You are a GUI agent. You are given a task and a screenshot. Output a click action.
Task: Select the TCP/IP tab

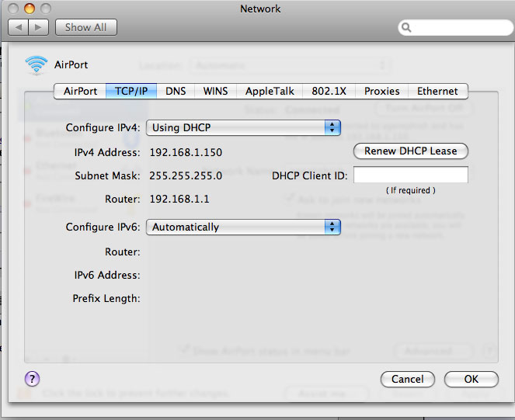[x=131, y=91]
